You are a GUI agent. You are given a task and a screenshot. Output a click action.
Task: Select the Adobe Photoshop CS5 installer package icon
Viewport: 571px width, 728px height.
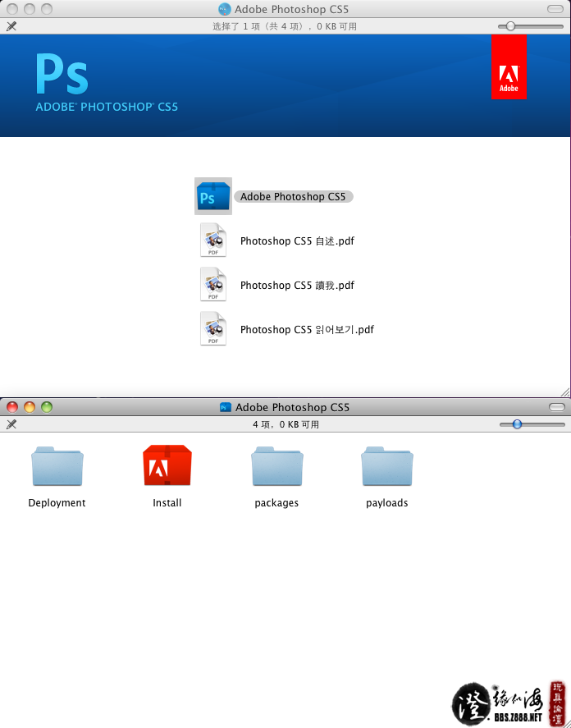pos(213,196)
